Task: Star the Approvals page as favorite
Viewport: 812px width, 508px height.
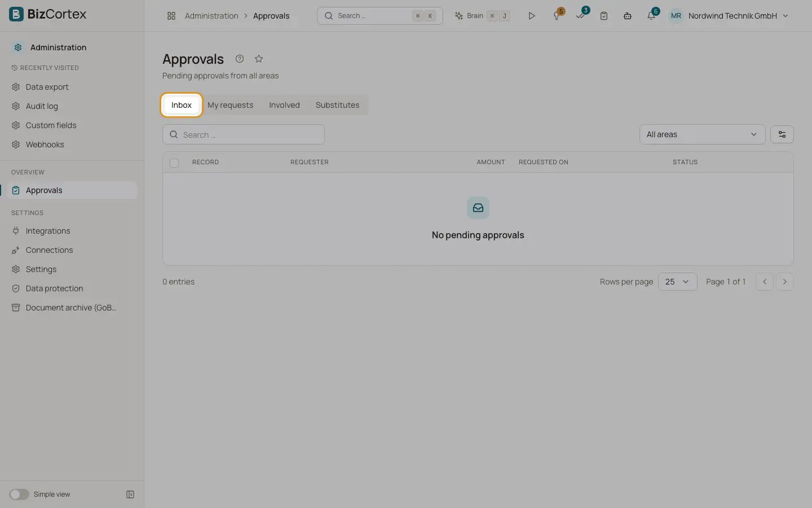Action: (259, 59)
